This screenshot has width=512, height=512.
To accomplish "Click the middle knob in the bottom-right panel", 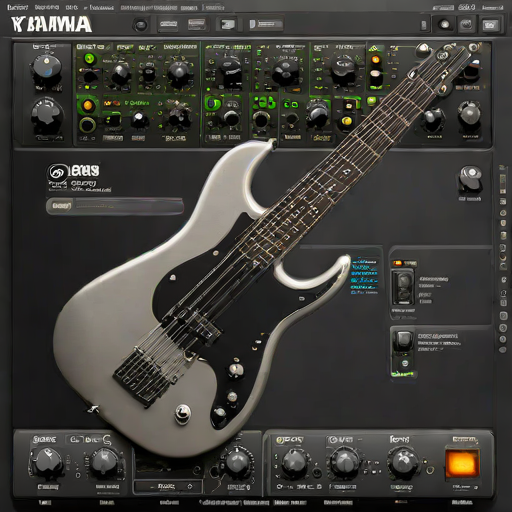I will [345, 461].
